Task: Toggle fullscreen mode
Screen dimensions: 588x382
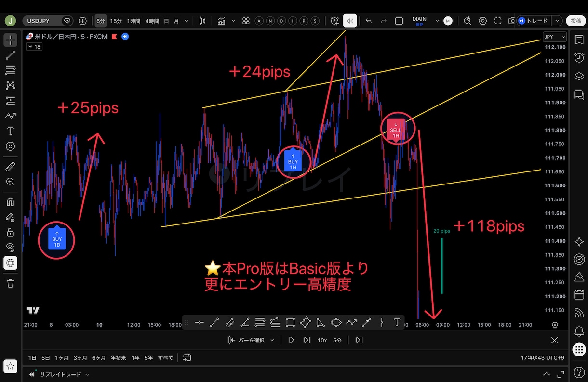Action: (498, 21)
